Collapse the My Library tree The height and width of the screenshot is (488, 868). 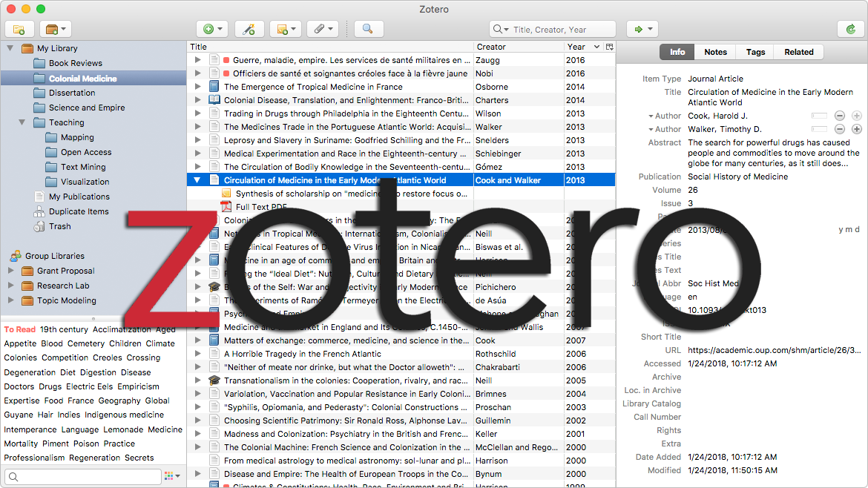click(10, 48)
